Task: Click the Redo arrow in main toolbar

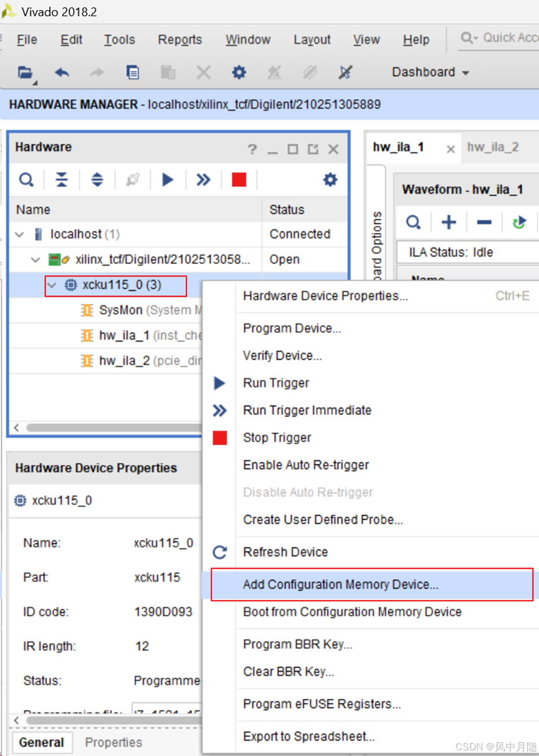Action: (x=97, y=72)
